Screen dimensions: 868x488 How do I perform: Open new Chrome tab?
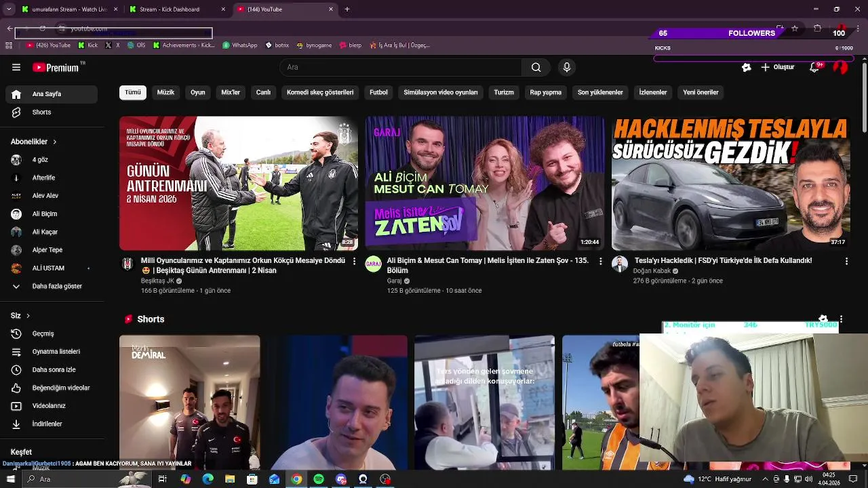[347, 9]
